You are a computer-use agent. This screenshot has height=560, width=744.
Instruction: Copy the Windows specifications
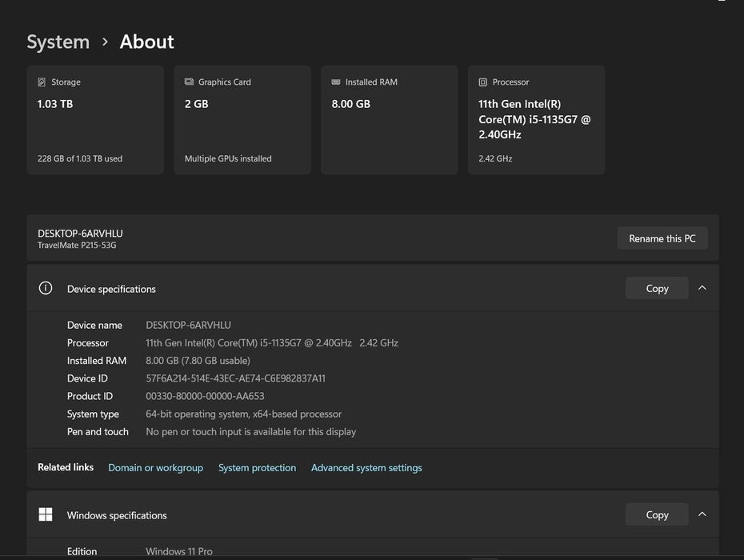pyautogui.click(x=657, y=515)
